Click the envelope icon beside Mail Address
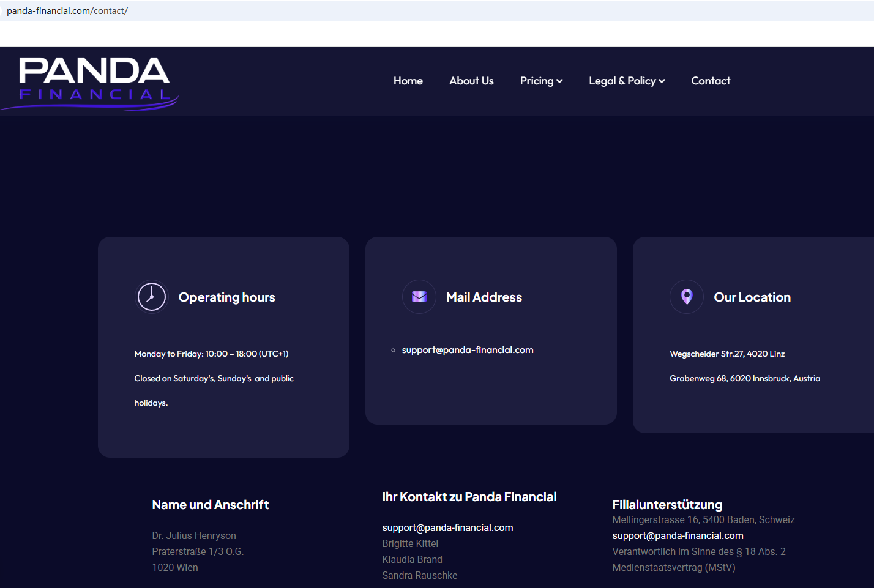The image size is (874, 588). 419,297
